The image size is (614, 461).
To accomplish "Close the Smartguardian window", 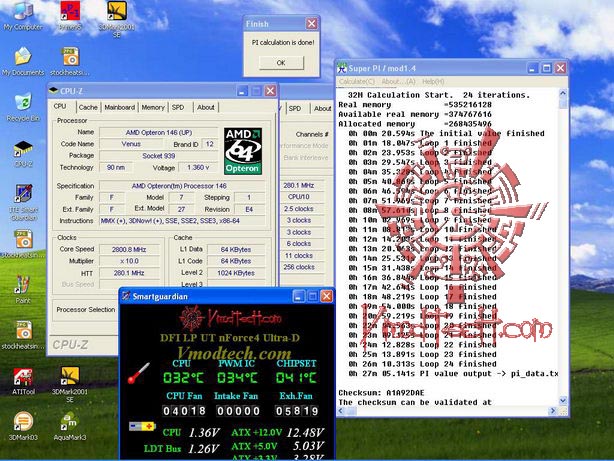I will pyautogui.click(x=326, y=296).
